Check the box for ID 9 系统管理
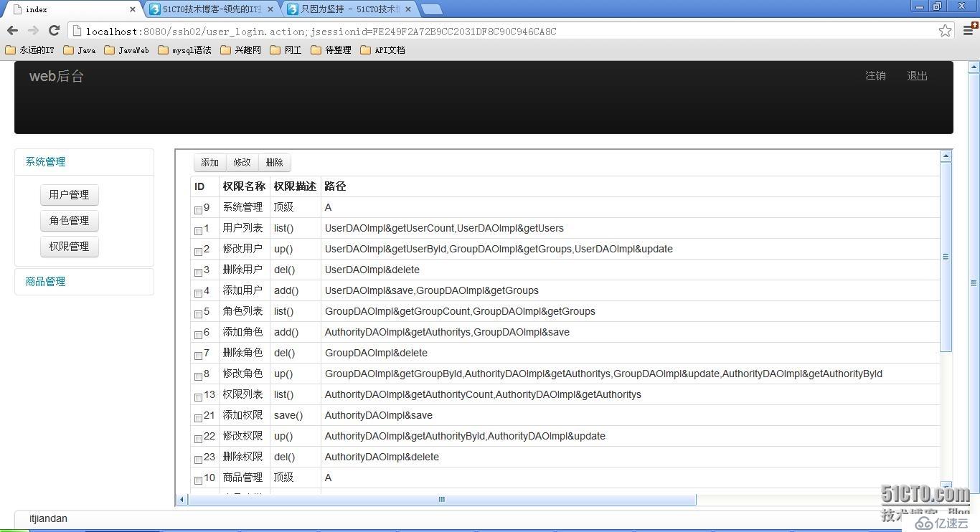Screen dimensions: 980x532 coord(198,210)
